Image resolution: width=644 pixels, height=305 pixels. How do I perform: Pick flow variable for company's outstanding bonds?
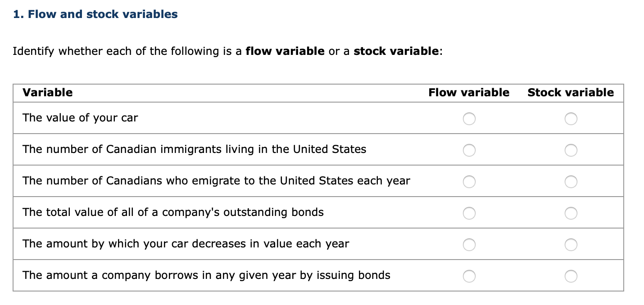point(469,213)
